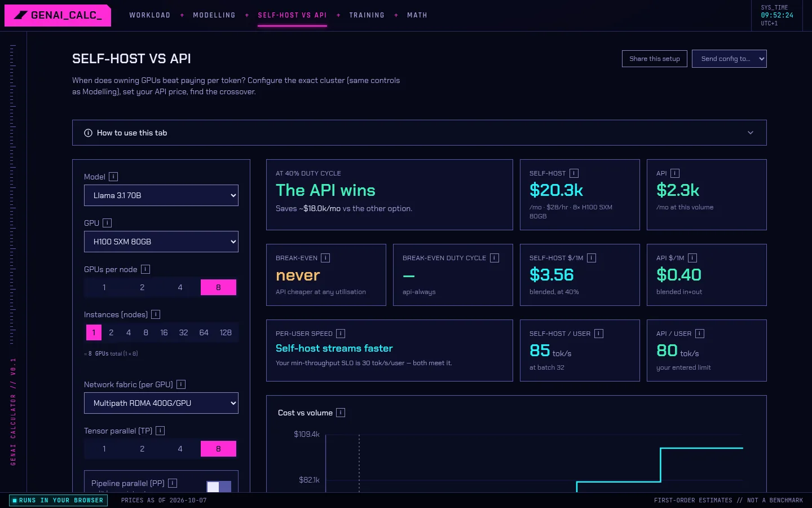The width and height of the screenshot is (812, 508).
Task: Click PRICES AS OF 2026-10-07 text
Action: click(x=164, y=500)
